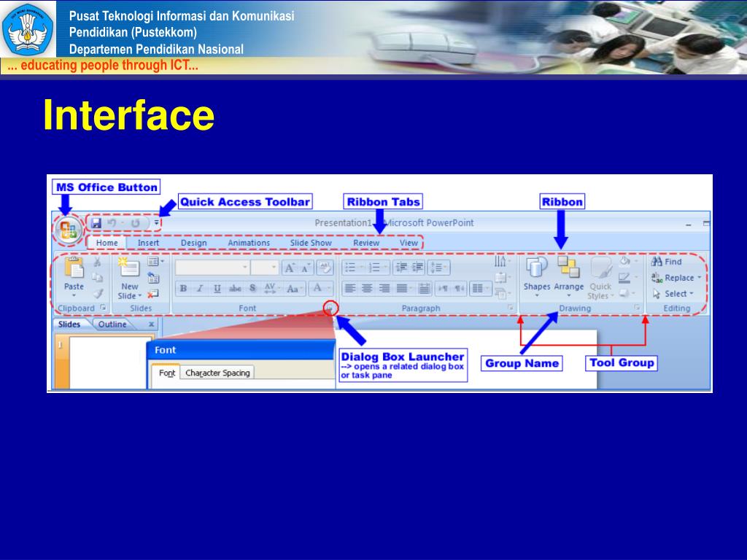The image size is (747, 560).
Task: Open the Slide Show tab
Action: (x=311, y=243)
